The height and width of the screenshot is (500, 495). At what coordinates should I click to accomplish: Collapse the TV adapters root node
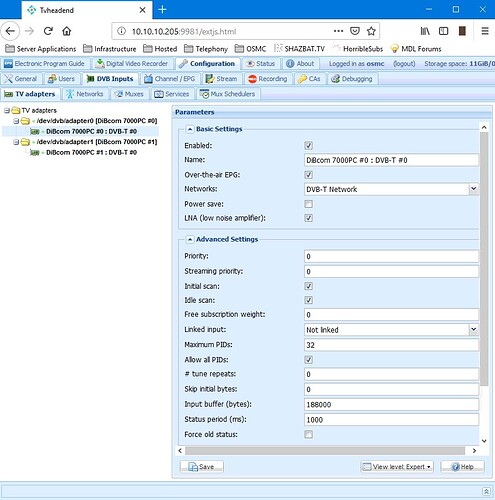point(7,110)
